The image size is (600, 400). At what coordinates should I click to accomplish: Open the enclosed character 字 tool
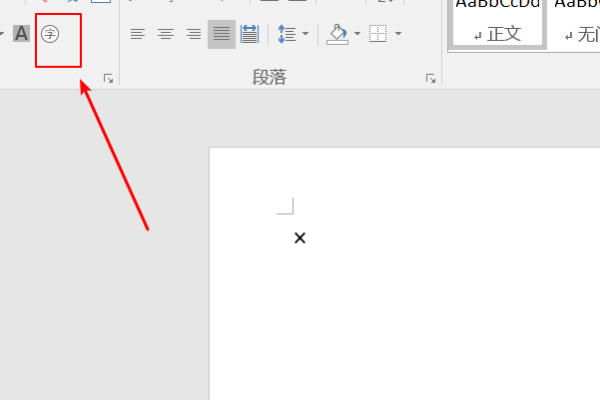tap(50, 34)
